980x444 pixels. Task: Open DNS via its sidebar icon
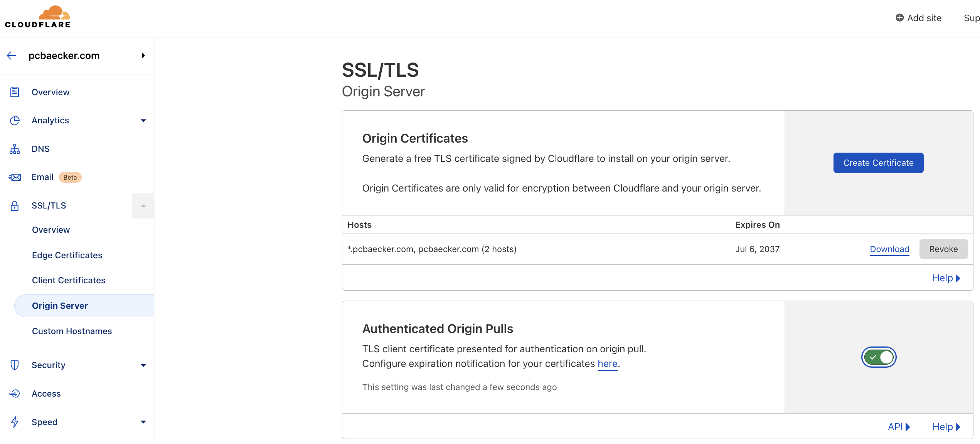tap(15, 148)
